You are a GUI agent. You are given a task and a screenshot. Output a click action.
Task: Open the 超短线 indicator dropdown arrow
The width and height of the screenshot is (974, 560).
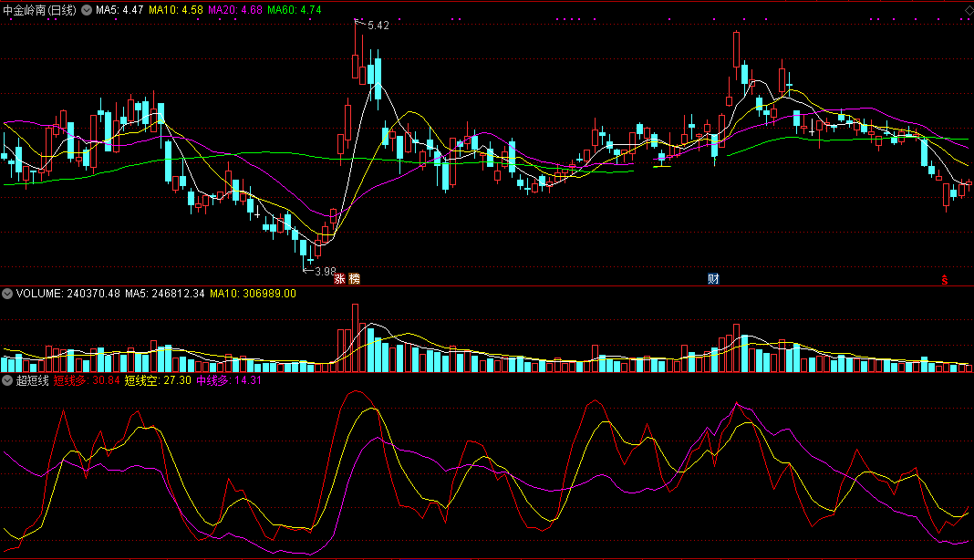coord(7,380)
